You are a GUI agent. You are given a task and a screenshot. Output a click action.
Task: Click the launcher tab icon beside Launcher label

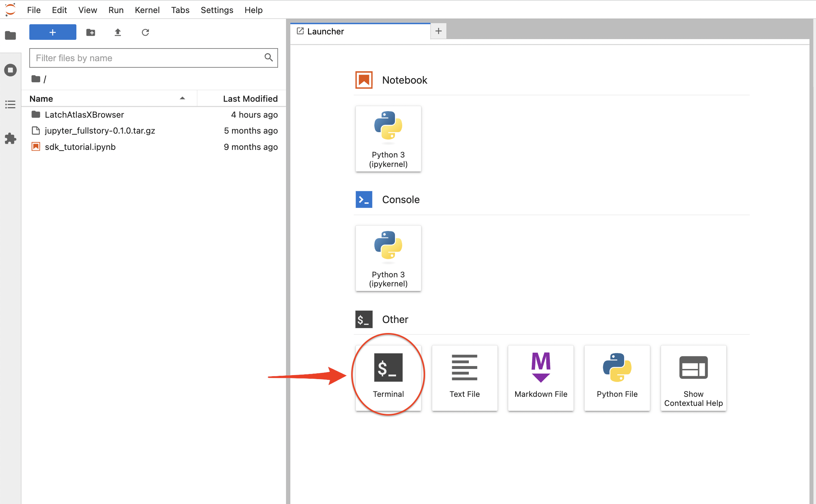tap(300, 31)
